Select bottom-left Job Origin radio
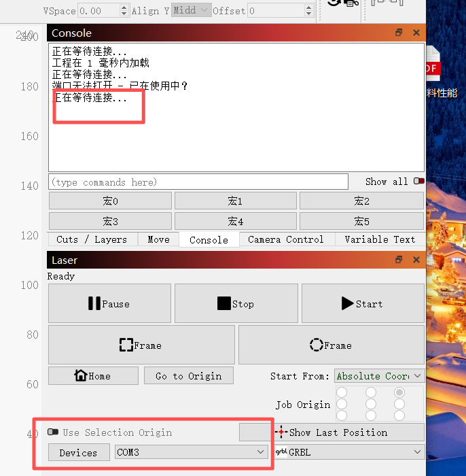This screenshot has width=466, height=476. 342,415
